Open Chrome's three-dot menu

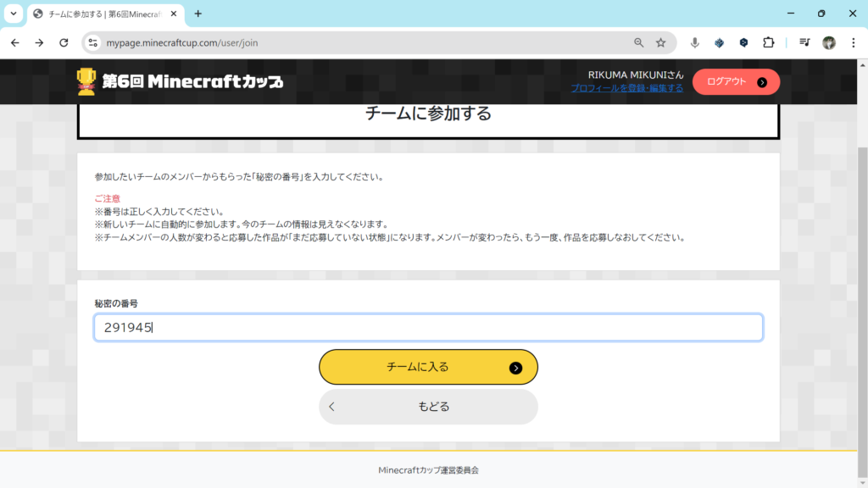[853, 42]
